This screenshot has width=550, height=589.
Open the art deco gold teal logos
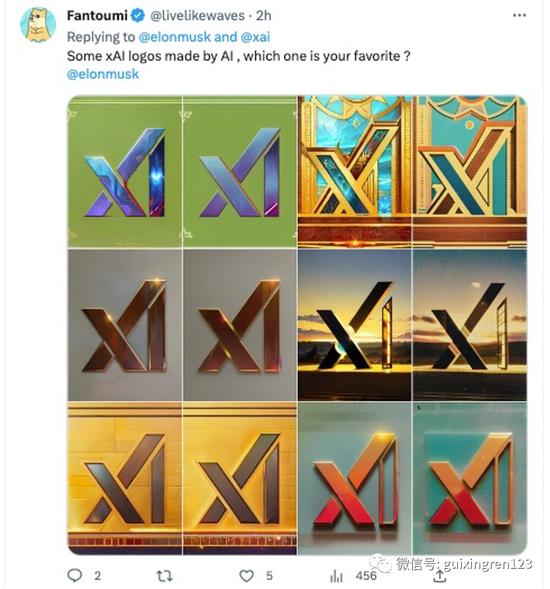click(412, 172)
